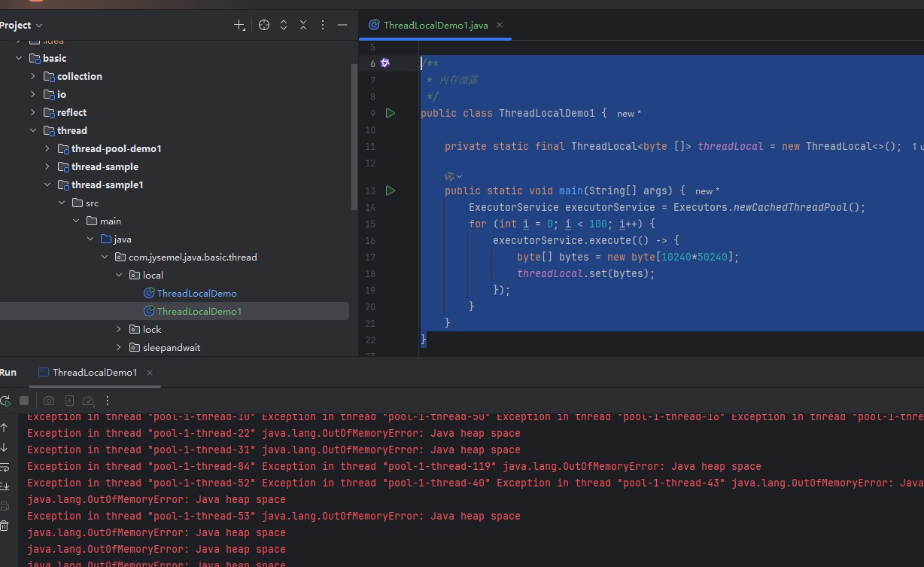The image size is (924, 567).
Task: Expand the collection folder
Action: coord(33,76)
